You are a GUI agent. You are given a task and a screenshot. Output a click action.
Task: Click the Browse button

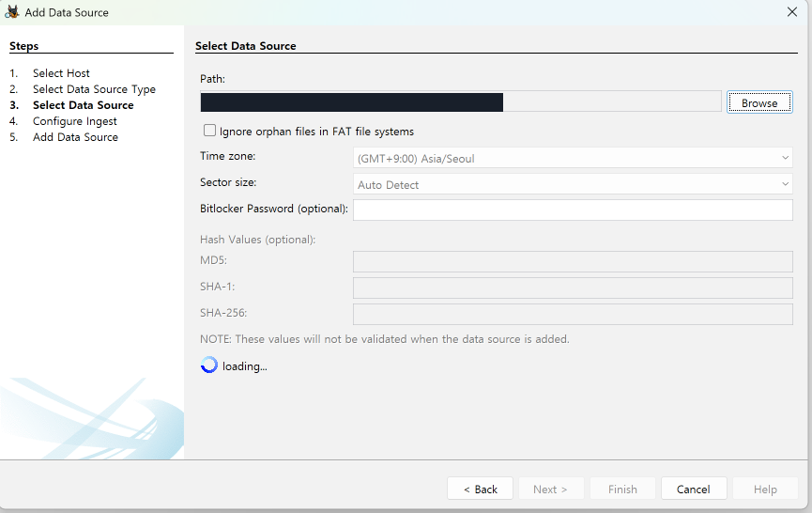click(x=759, y=102)
